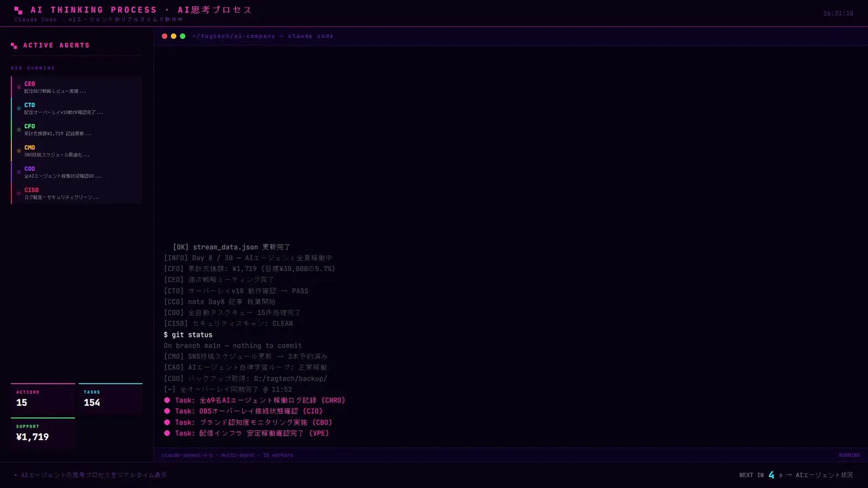Click the [CEO] terminal log line
The height and width of the screenshot is (488, 868).
[x=219, y=280]
